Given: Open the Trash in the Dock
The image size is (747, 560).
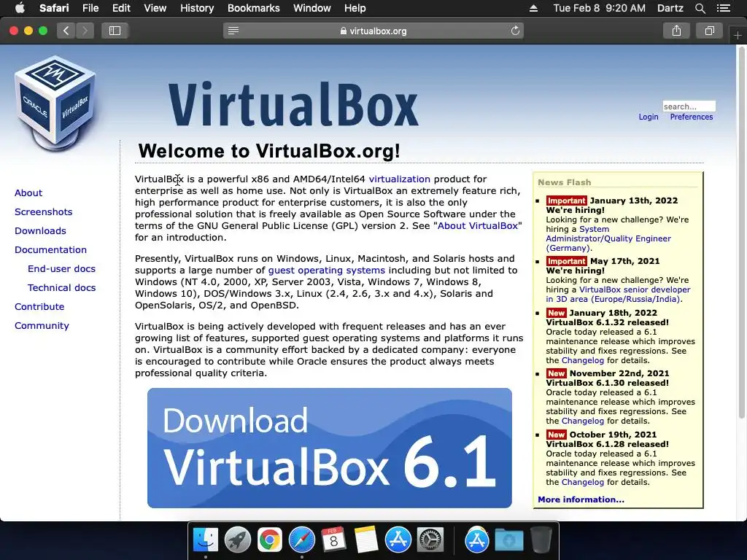Looking at the screenshot, I should click(x=541, y=540).
